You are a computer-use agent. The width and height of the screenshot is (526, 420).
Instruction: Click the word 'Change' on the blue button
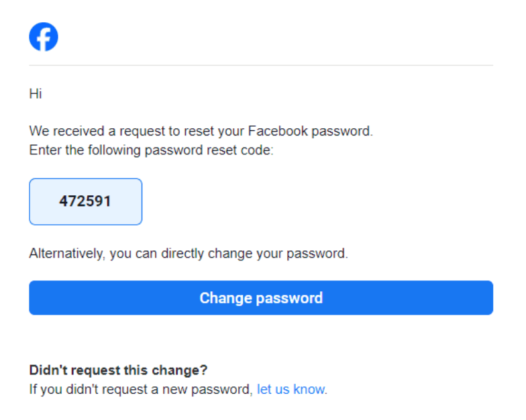coord(225,298)
